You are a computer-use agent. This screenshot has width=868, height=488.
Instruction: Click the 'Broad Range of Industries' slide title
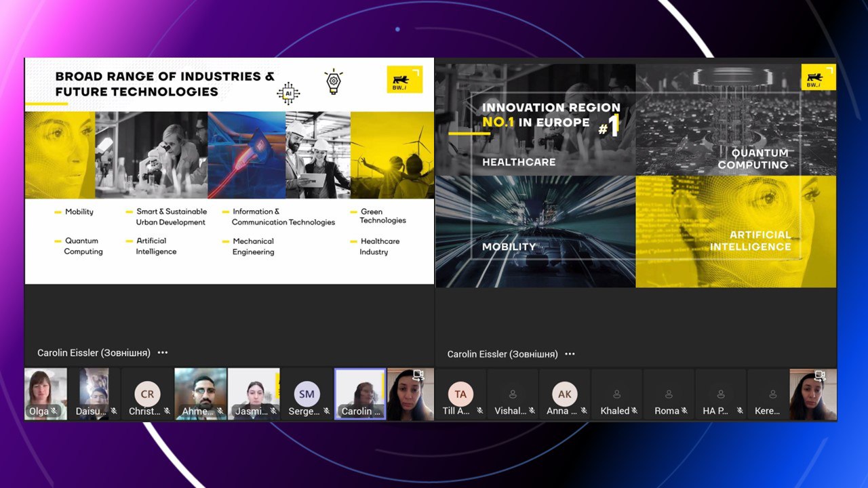tap(165, 84)
